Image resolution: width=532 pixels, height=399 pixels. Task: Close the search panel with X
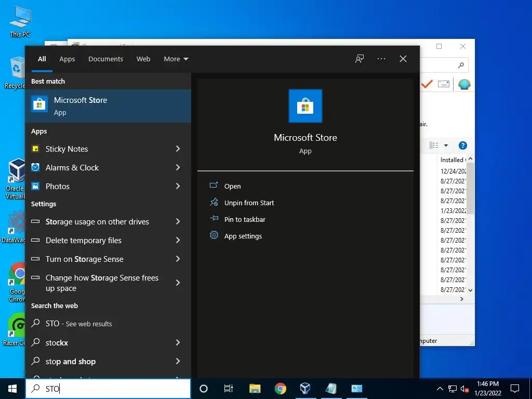(x=403, y=59)
